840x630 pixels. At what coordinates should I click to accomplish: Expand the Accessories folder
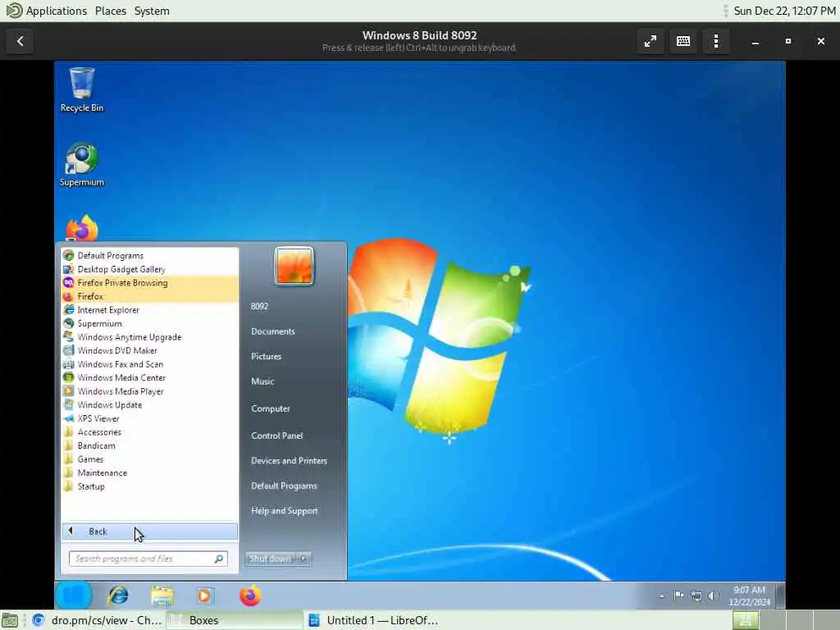pos(149,432)
